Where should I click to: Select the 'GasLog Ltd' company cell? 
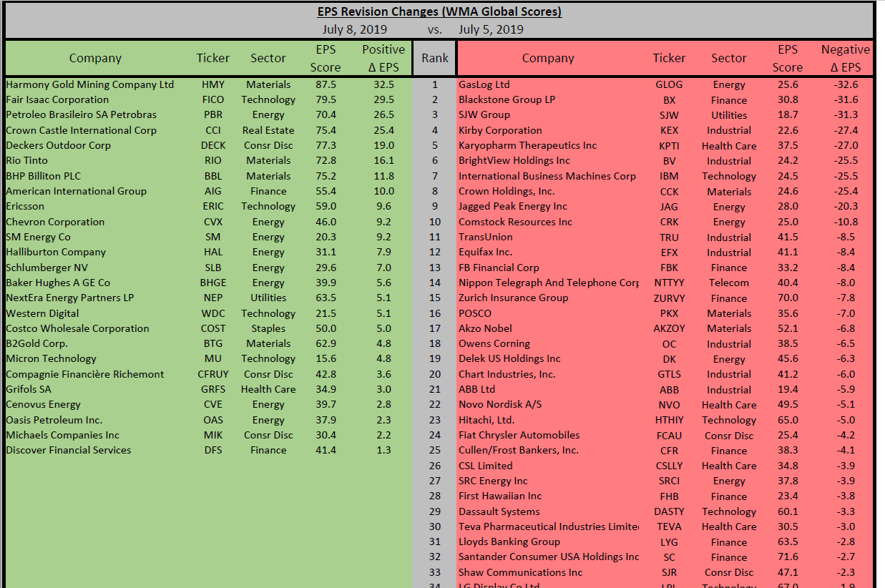pyautogui.click(x=484, y=84)
